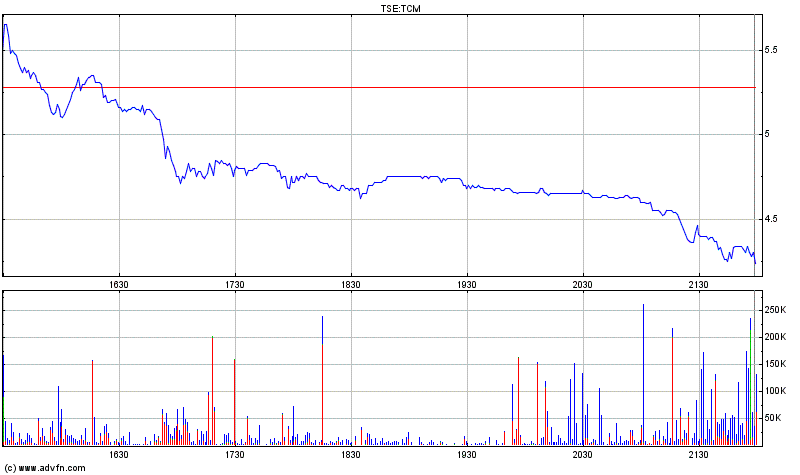Select the price chart's 1630 time label
The image size is (800, 475).
coord(119,284)
